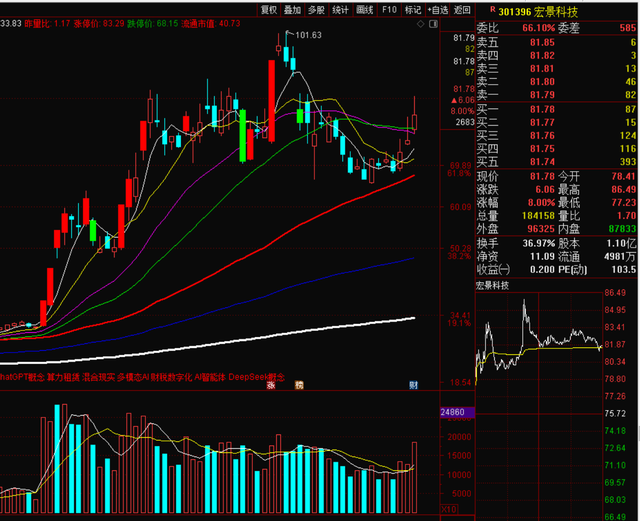Click 流通市值 40.73 in header

211,24
